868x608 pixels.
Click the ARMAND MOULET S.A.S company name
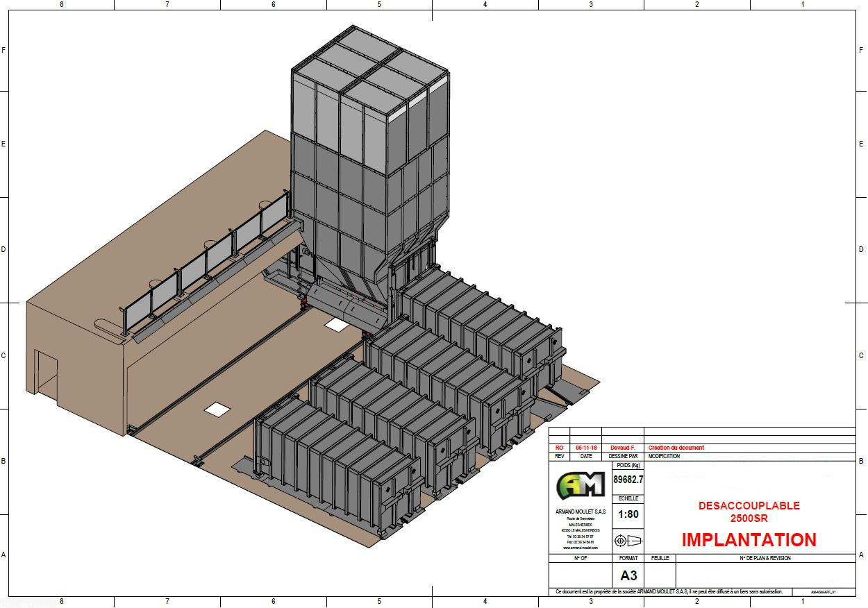(x=580, y=512)
